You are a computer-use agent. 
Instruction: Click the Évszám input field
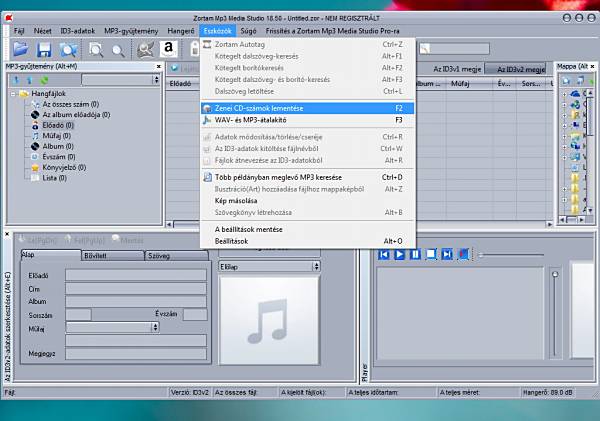pyautogui.click(x=195, y=315)
